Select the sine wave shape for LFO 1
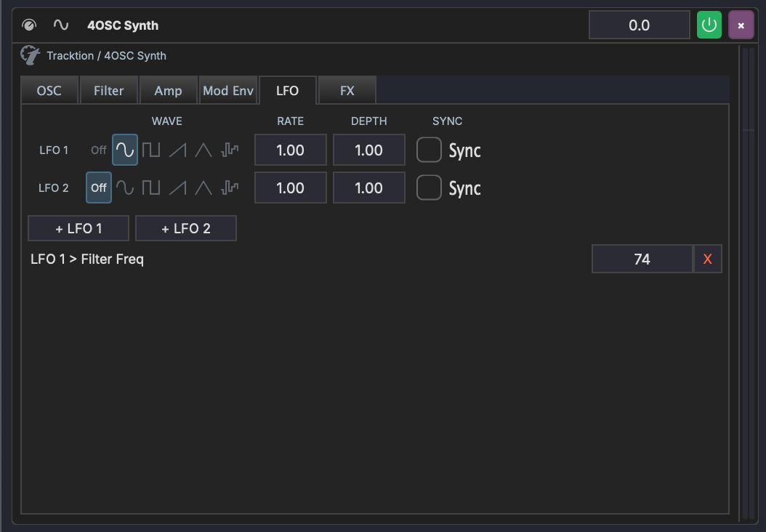Screen dimensions: 766x532 (124, 150)
